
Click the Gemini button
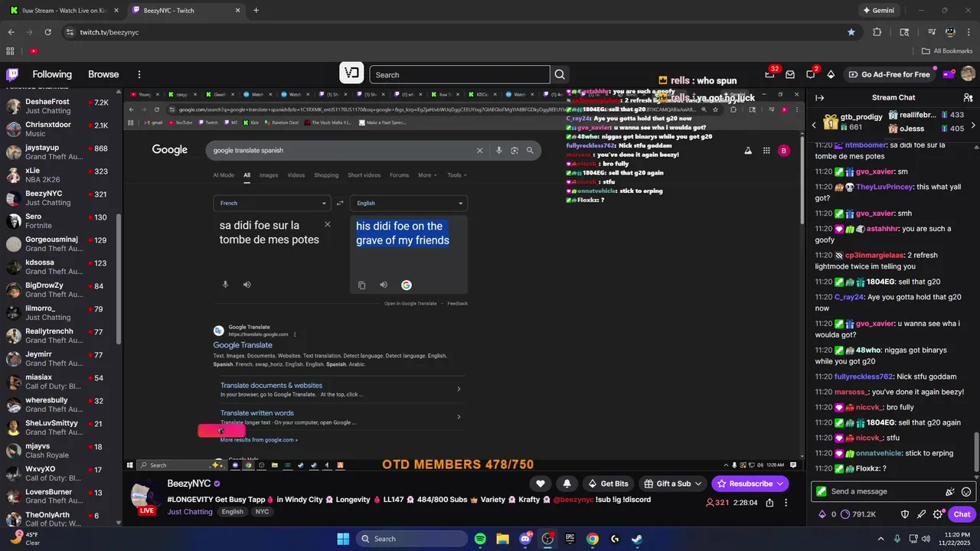coord(878,11)
